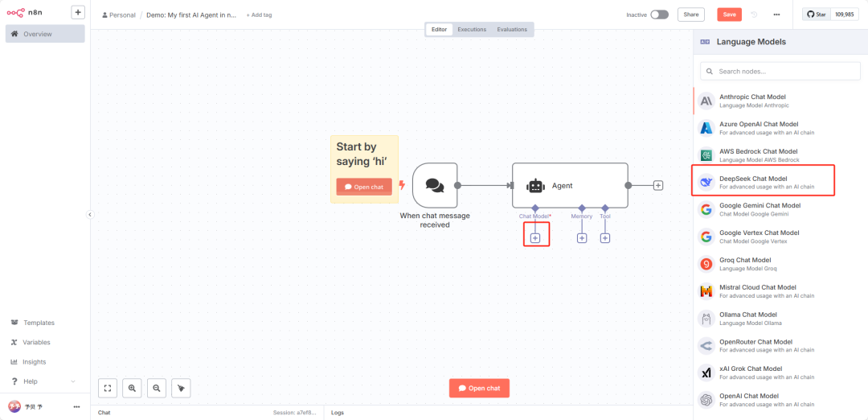
Task: Select Anthropic Chat Model
Action: 780,101
